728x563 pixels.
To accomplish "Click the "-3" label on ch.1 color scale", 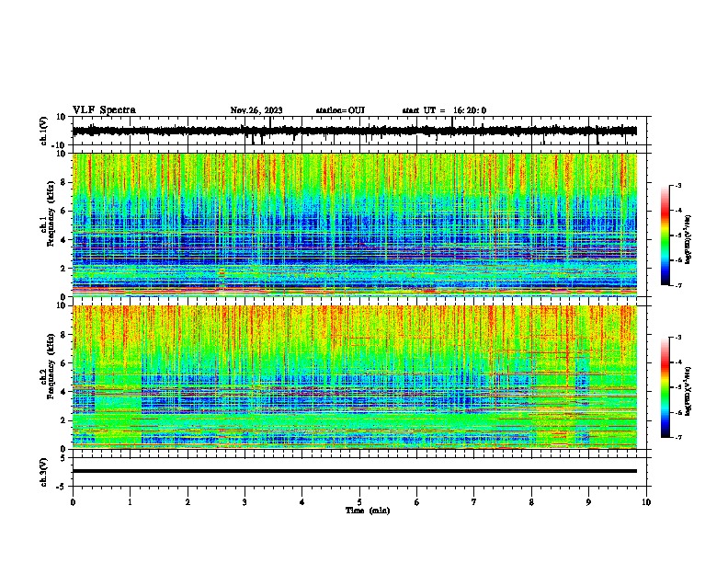I will coord(677,185).
